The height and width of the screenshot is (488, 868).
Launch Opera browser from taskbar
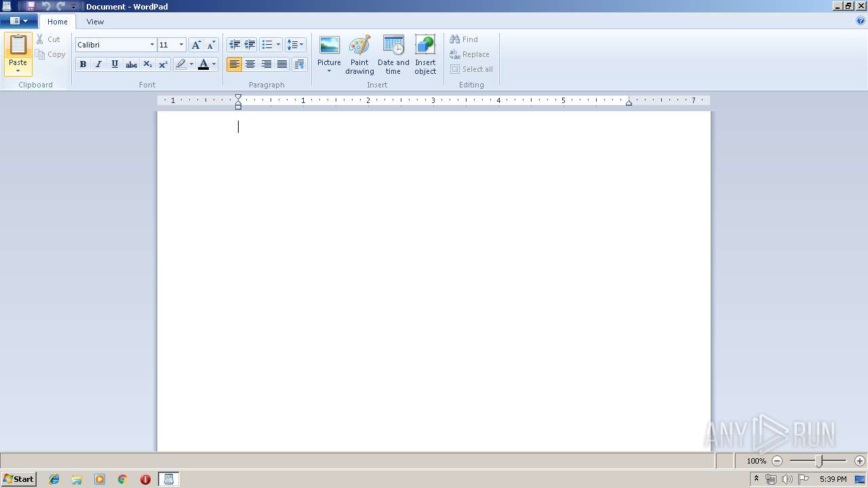tap(145, 479)
